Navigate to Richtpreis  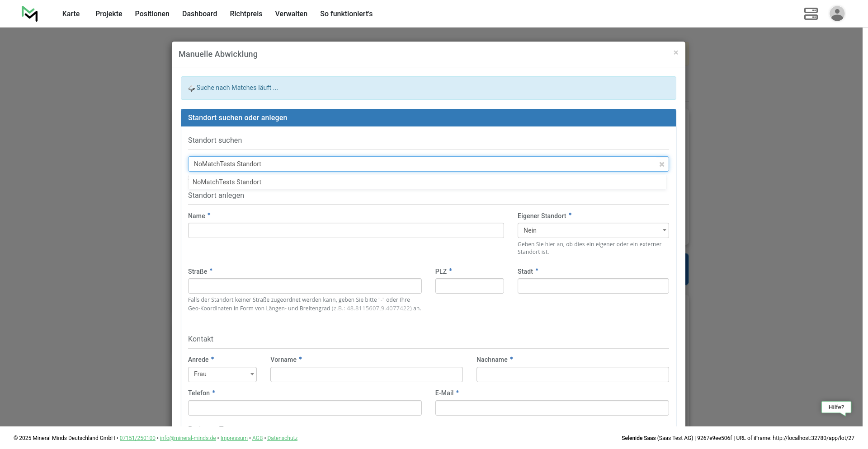(x=246, y=14)
